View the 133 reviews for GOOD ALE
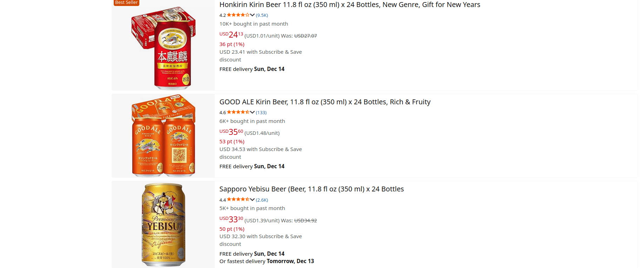Screen dimensions: 644x268 coord(261,113)
